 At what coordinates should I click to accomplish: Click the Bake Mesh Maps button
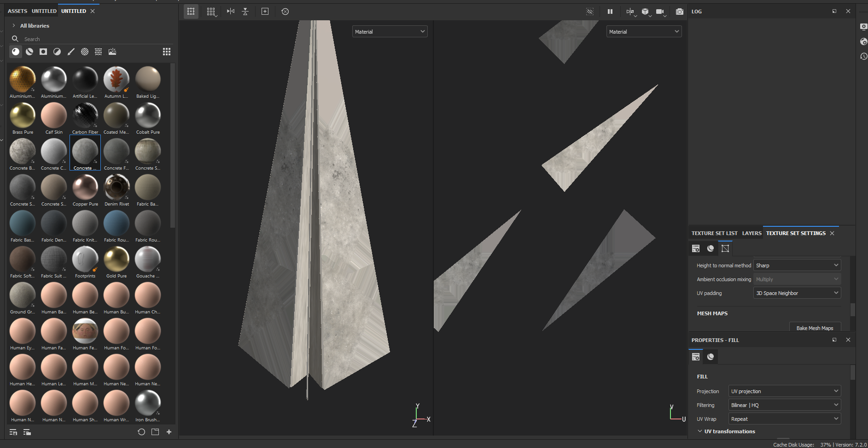(x=815, y=328)
